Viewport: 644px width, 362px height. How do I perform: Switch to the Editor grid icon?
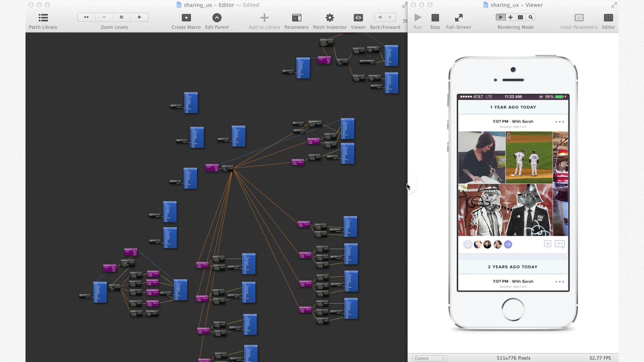(608, 18)
